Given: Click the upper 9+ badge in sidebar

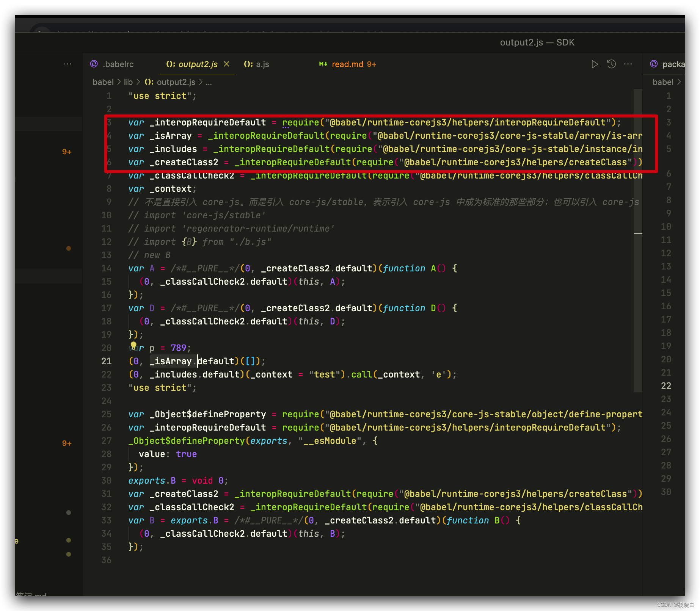Looking at the screenshot, I should point(67,152).
